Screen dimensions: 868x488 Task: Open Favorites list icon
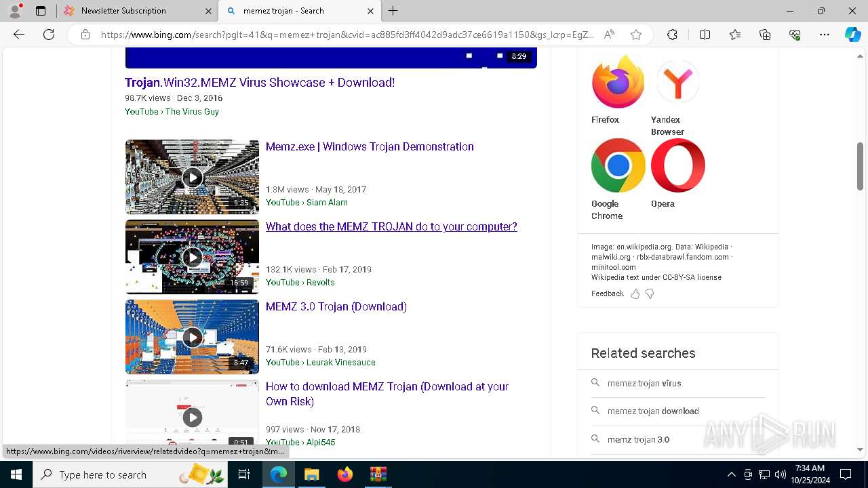(x=735, y=35)
